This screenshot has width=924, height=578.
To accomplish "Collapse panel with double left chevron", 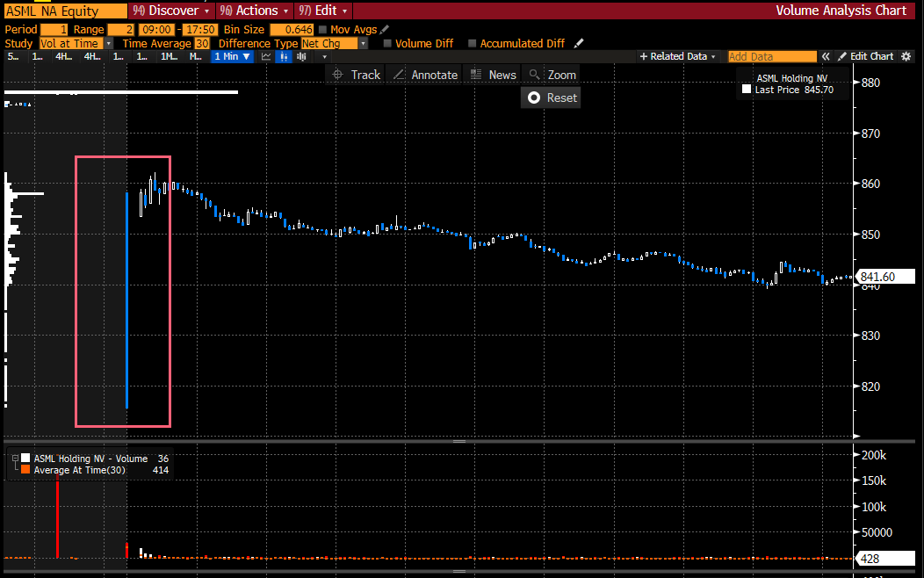I will point(827,56).
